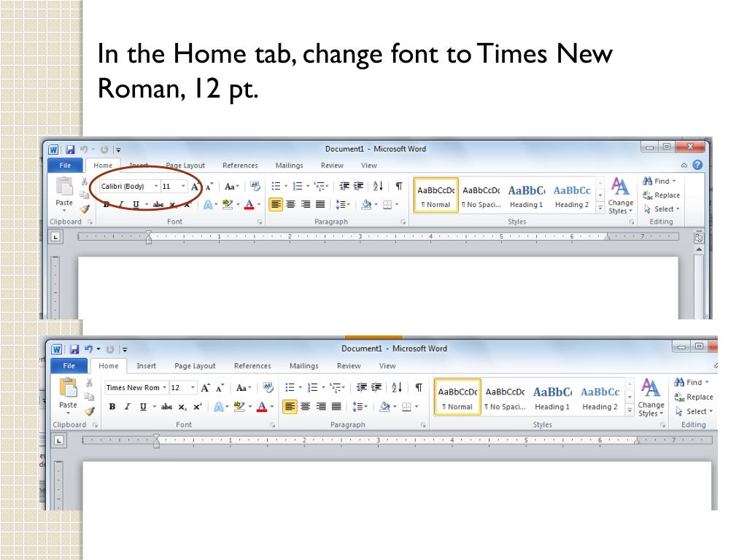747x560 pixels.
Task: Click Clear Formatting icon in Calibri window
Action: (255, 186)
